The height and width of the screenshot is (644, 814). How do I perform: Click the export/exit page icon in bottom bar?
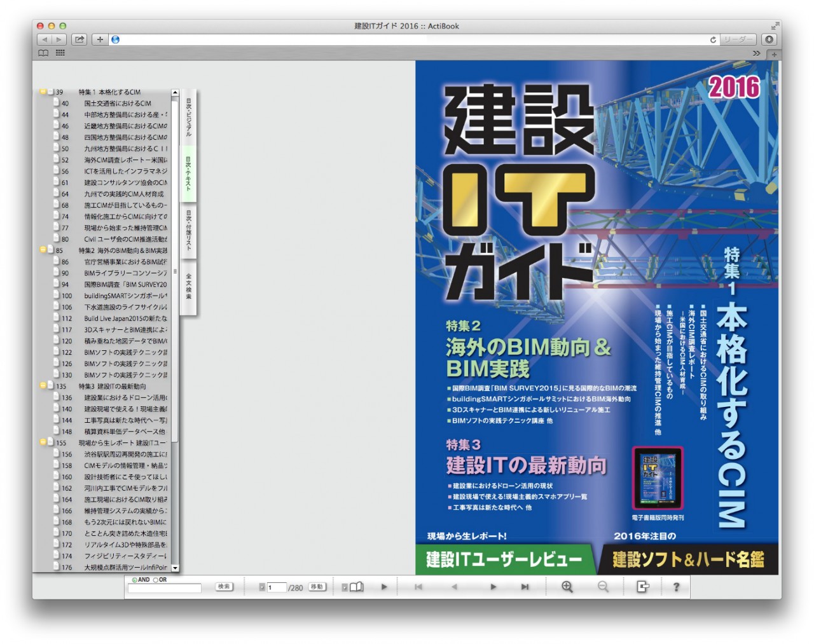click(643, 587)
